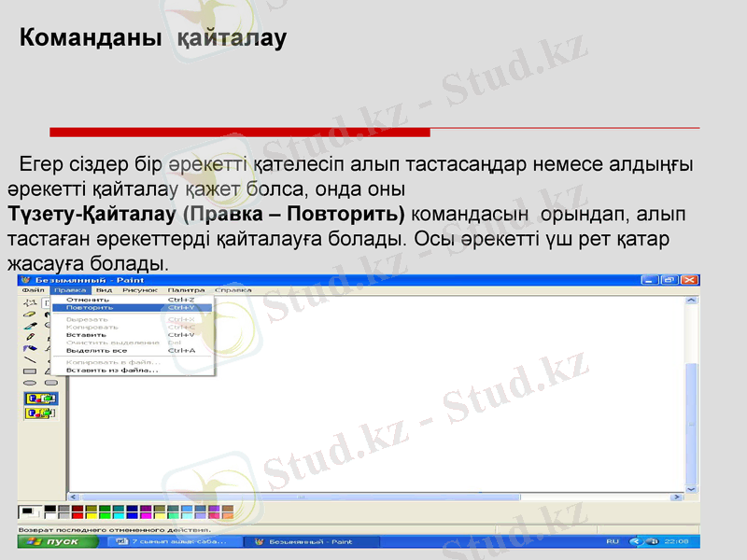
Task: Select the Free-Form Select tool
Action: tap(30, 302)
